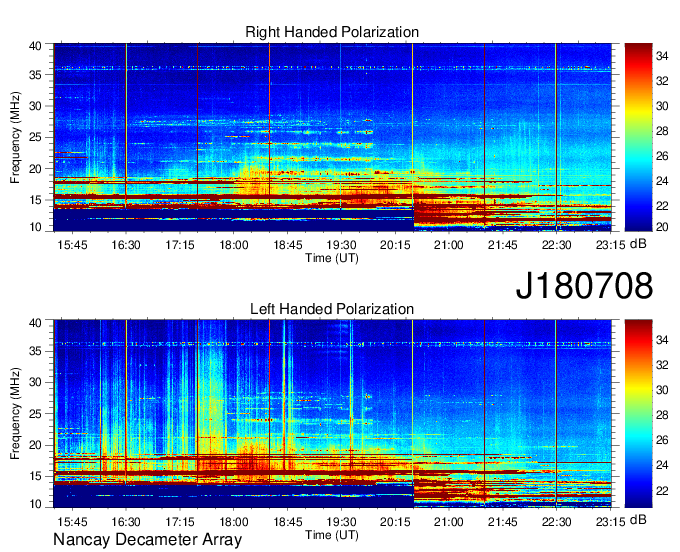Click the dB unit label of Right Handed colorbar
680x552 pixels.
point(638,244)
